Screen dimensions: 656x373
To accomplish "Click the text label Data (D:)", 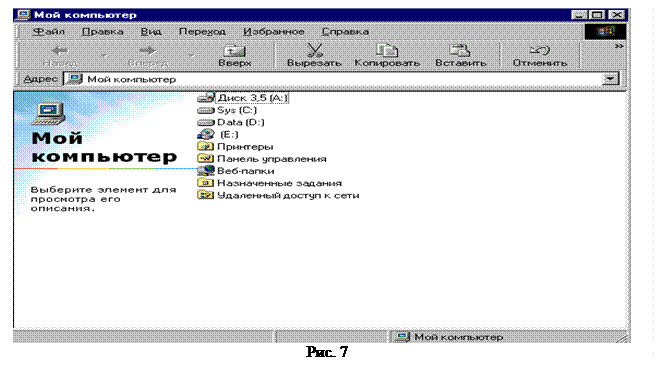I will (x=241, y=123).
